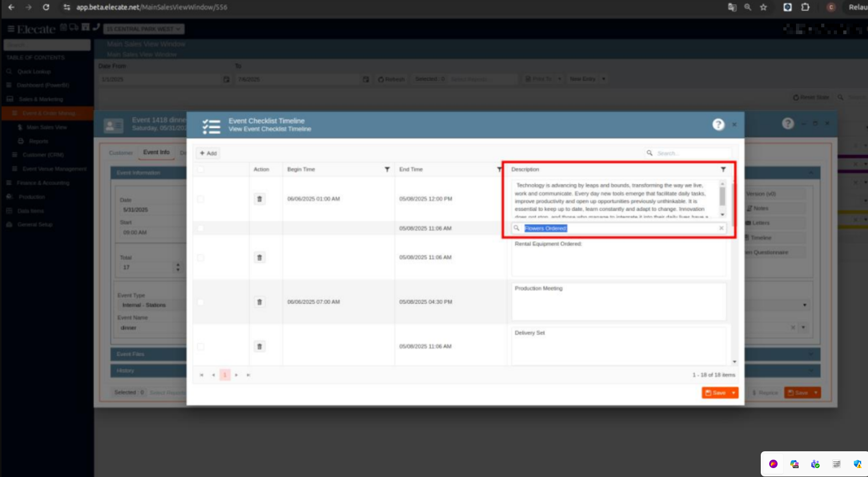
Task: Open Begin Time column filter
Action: pyautogui.click(x=387, y=170)
